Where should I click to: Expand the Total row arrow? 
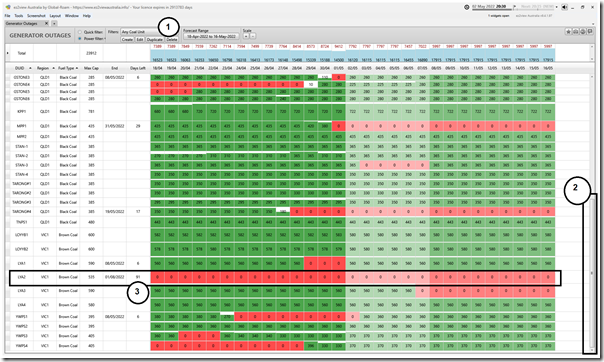pos(8,53)
